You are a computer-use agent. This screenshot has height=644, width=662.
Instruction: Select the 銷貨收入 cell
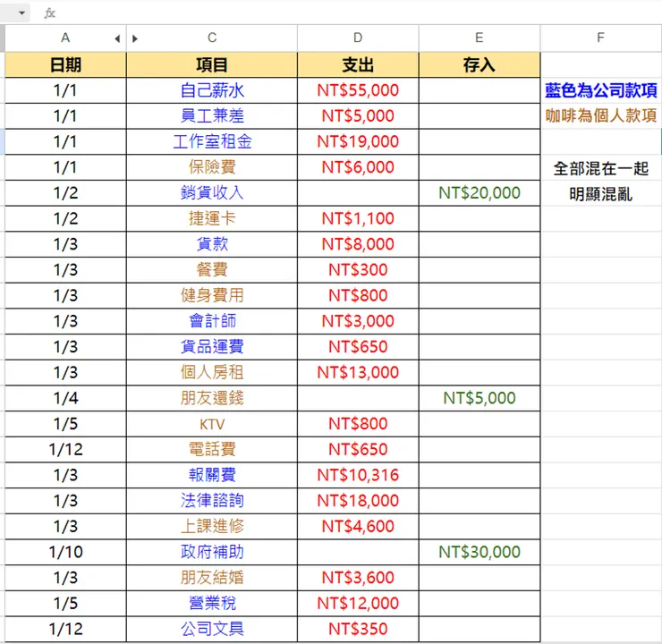point(212,193)
